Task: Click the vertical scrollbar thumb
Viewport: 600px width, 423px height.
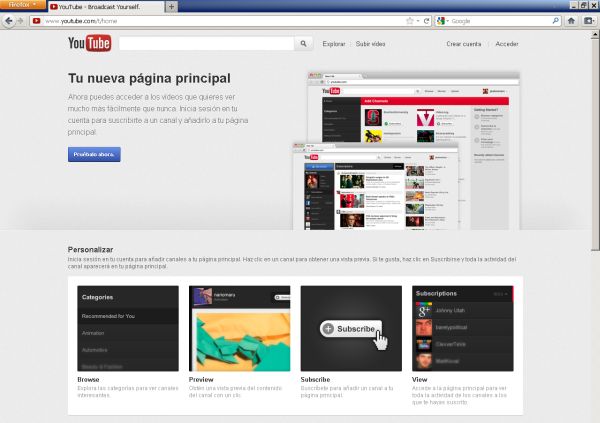Action: point(595,145)
